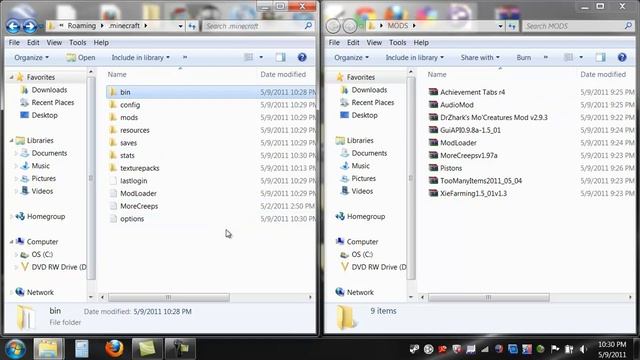Open File menu in .minecraft window
640x360 pixels.
pos(14,42)
